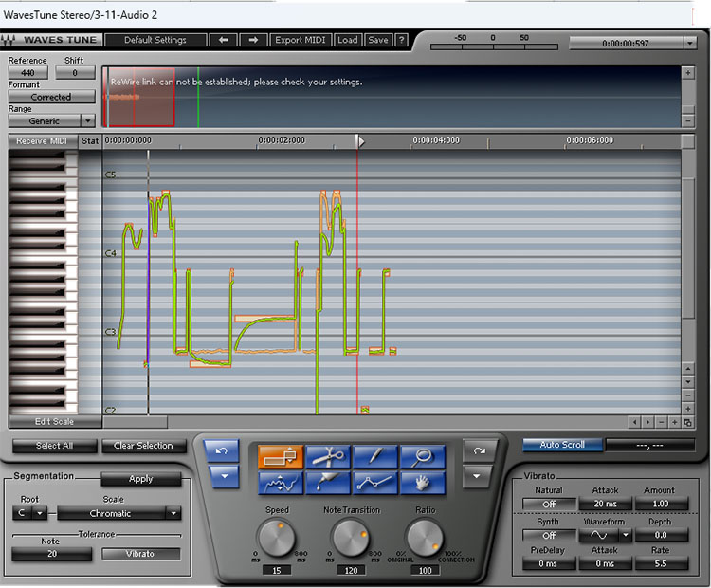Select the Line tool

(375, 483)
